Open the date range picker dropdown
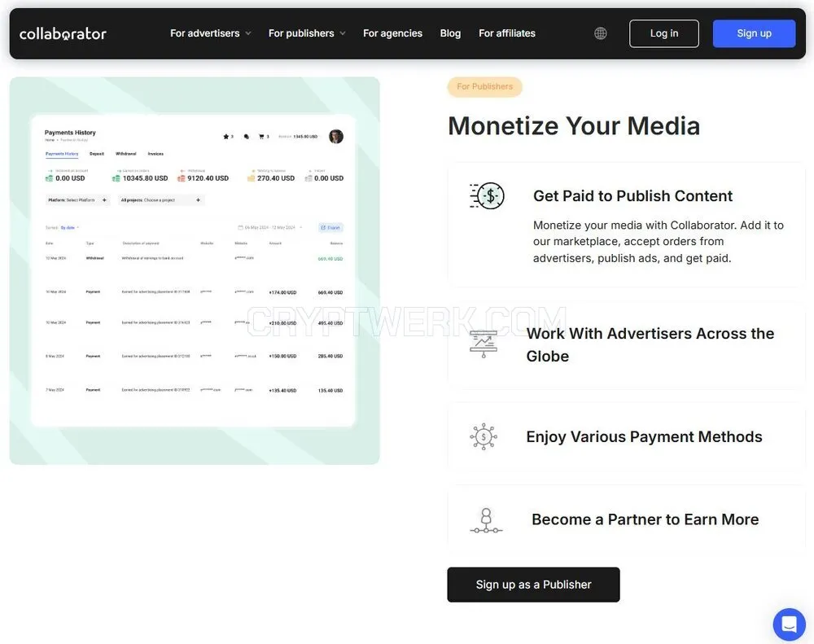 point(270,227)
